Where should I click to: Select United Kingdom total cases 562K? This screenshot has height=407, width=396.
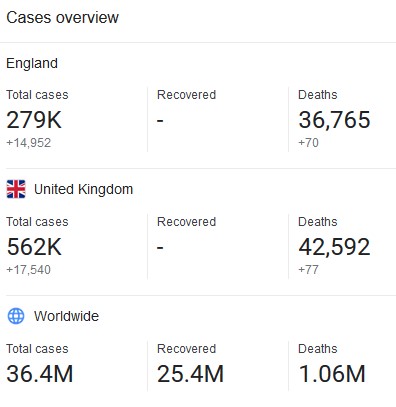pos(34,247)
